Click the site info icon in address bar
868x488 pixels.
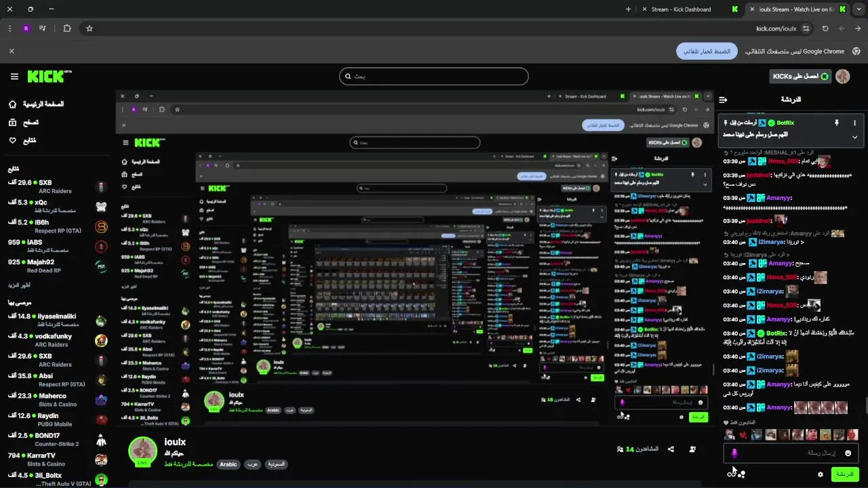tap(806, 28)
